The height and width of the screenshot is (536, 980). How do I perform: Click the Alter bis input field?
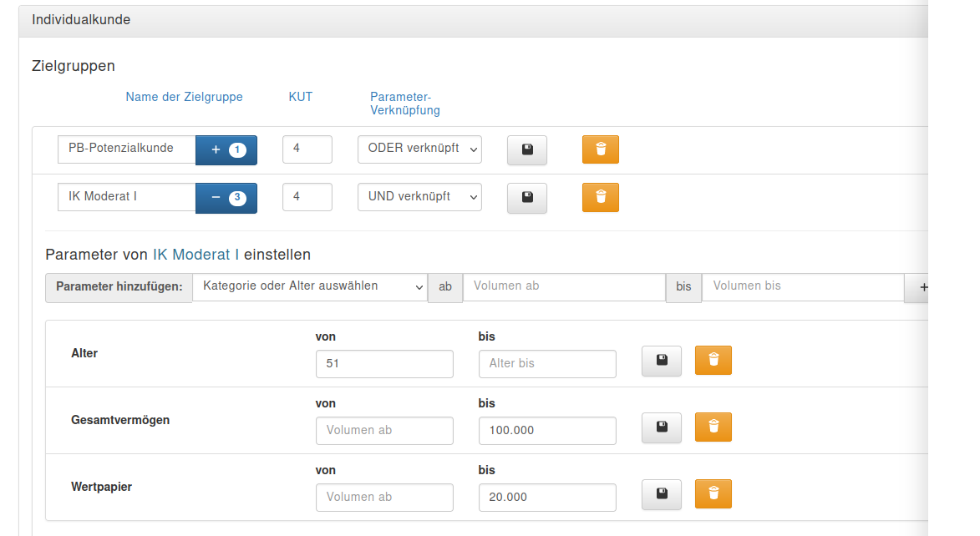[x=546, y=364]
